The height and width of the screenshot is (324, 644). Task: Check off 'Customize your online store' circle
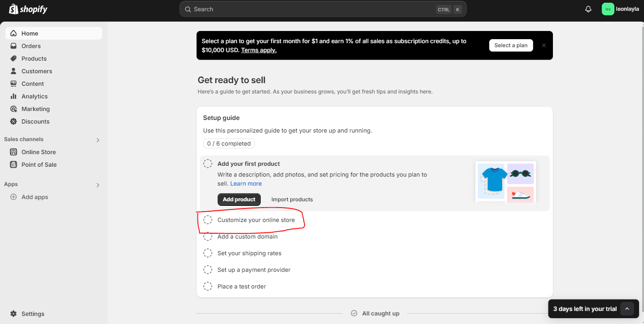point(208,220)
